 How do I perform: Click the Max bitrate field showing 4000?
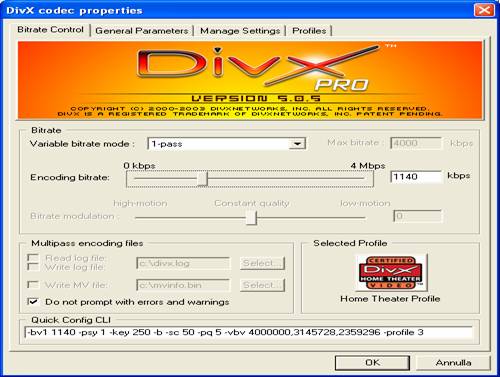point(416,143)
